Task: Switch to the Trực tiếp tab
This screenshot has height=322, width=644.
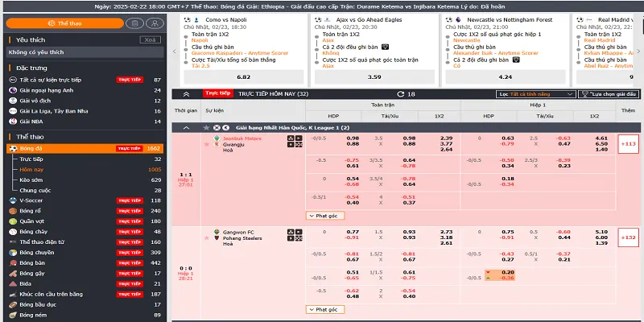Action: tap(218, 93)
